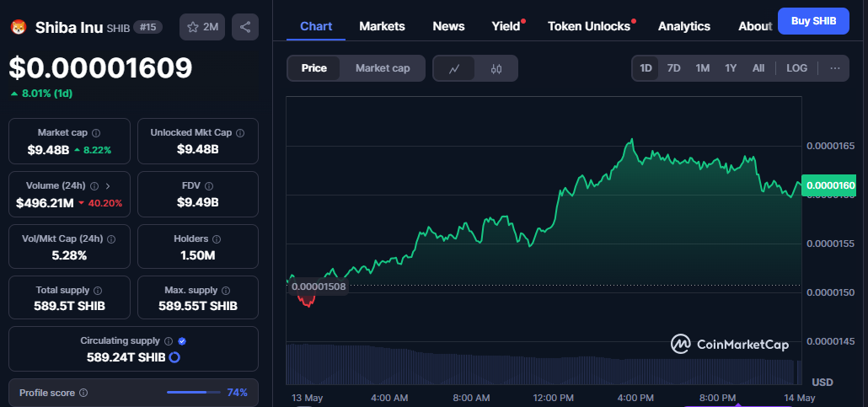
Task: Click the USD currency label
Action: (x=822, y=382)
